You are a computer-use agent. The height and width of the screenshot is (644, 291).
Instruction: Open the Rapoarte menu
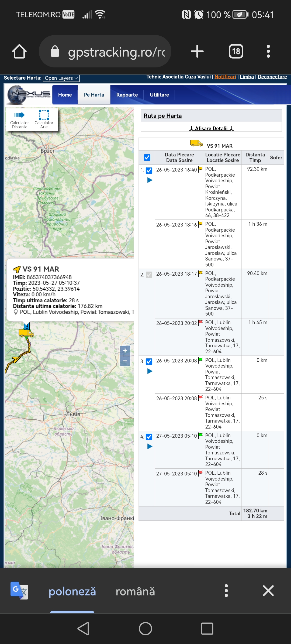(x=127, y=95)
